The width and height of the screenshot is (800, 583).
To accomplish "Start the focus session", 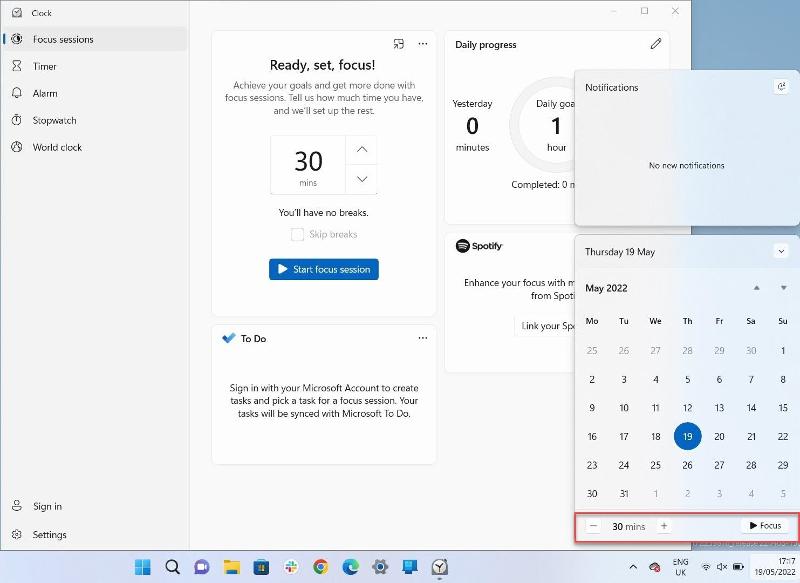I will [x=324, y=269].
